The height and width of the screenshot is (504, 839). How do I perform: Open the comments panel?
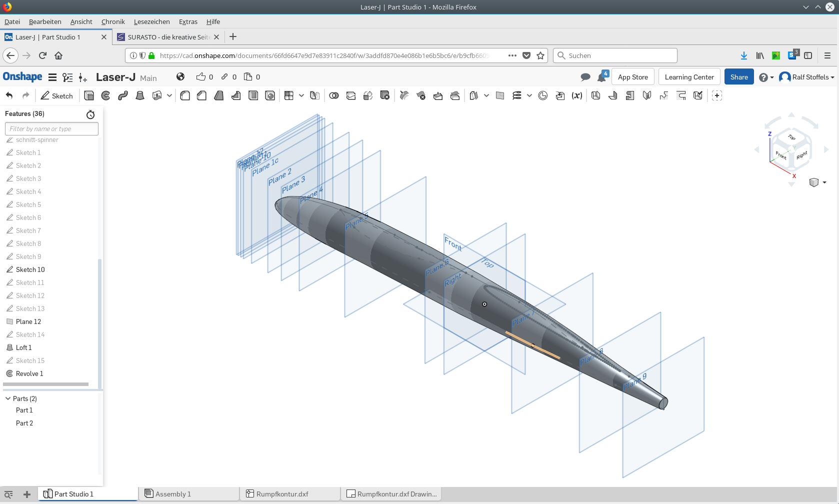(x=585, y=77)
